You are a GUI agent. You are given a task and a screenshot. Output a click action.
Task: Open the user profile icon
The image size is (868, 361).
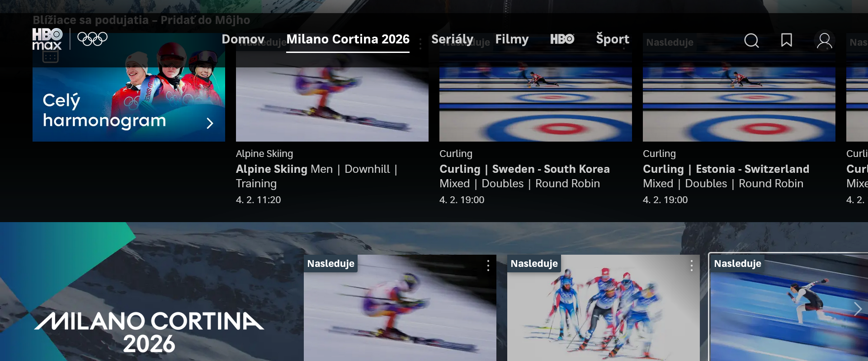pos(825,41)
